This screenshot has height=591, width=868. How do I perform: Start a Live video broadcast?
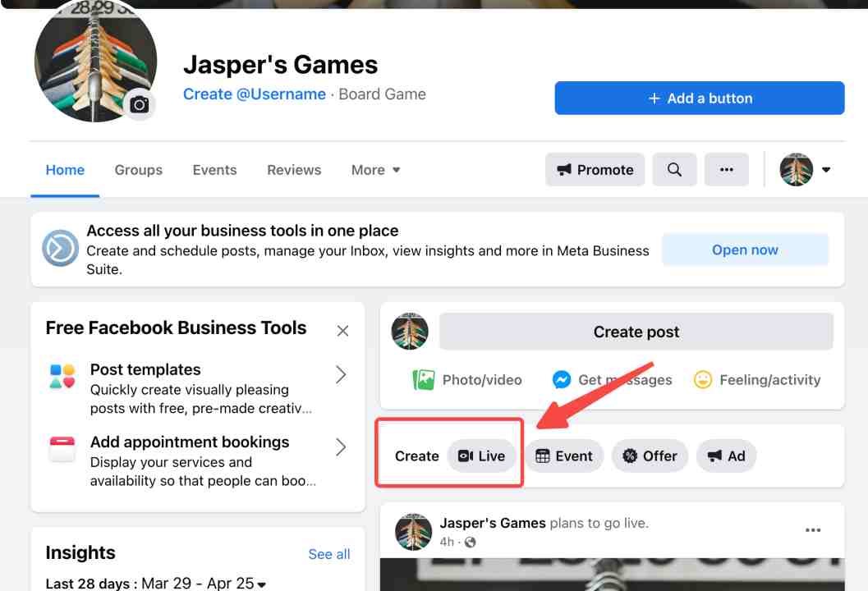click(x=481, y=456)
